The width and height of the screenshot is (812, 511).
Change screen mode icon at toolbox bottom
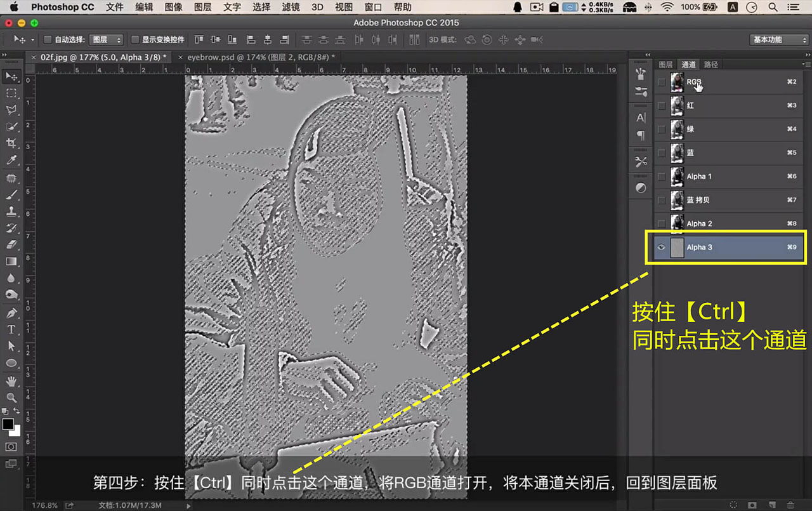(x=11, y=464)
